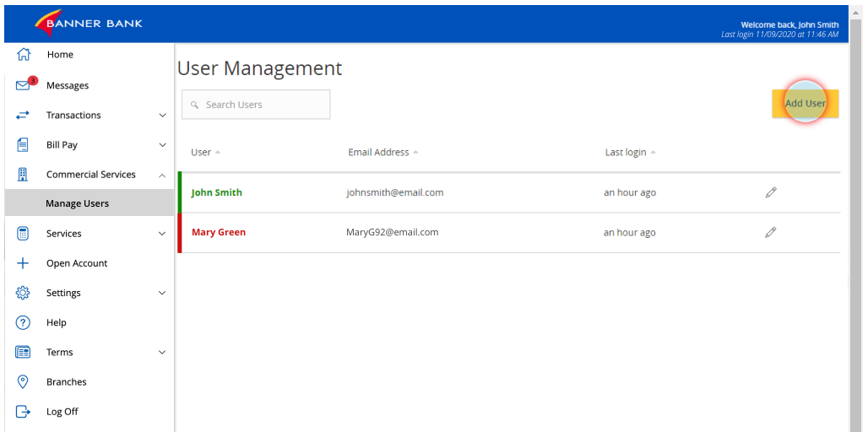868x432 pixels.
Task: Click the Settings gear icon
Action: click(x=23, y=293)
